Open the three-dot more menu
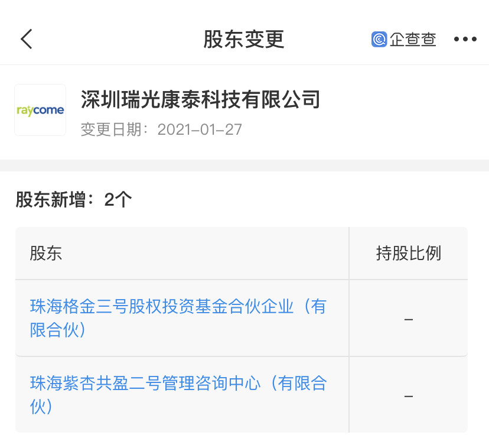Viewport: 489px width, 448px height. (465, 40)
